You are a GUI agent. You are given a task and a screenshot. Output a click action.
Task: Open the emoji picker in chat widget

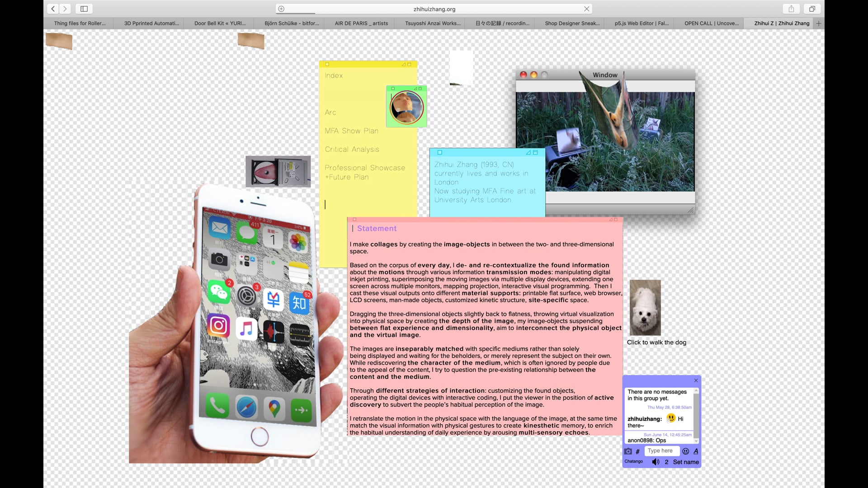pos(685,451)
